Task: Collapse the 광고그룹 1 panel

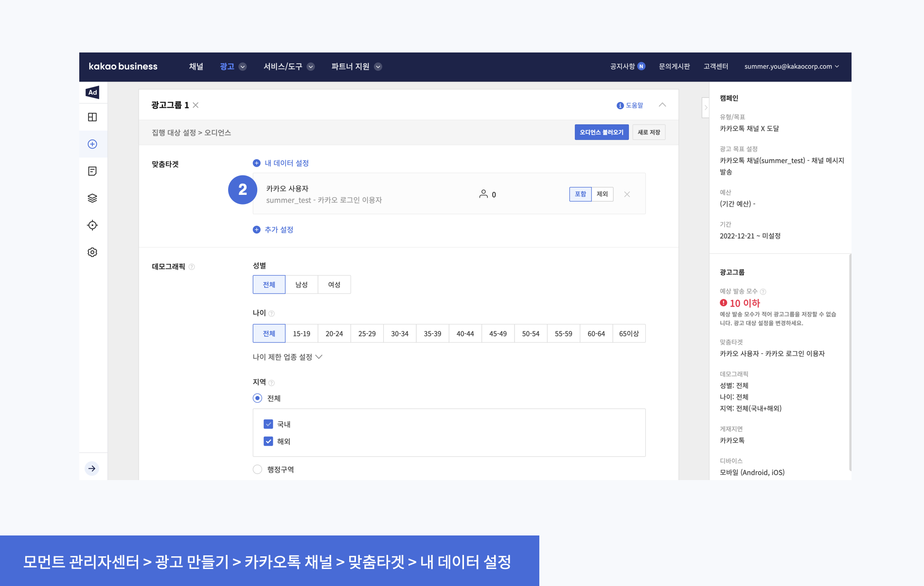Action: [x=662, y=105]
